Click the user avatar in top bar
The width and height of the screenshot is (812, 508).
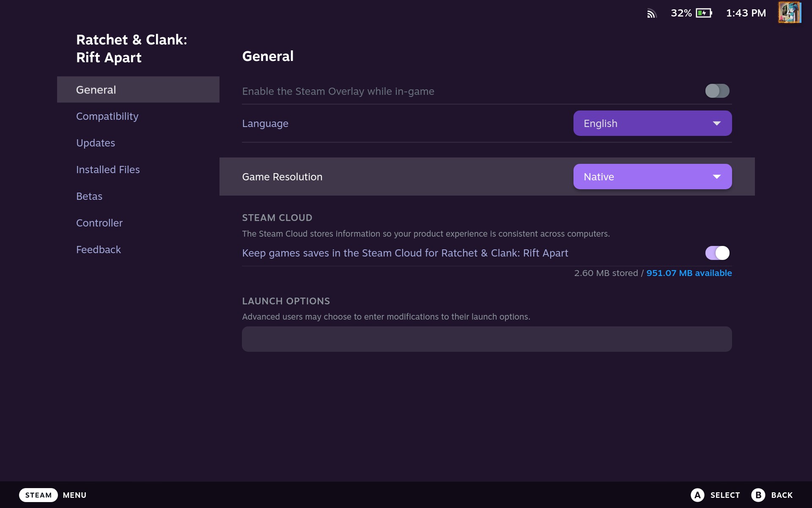point(790,13)
